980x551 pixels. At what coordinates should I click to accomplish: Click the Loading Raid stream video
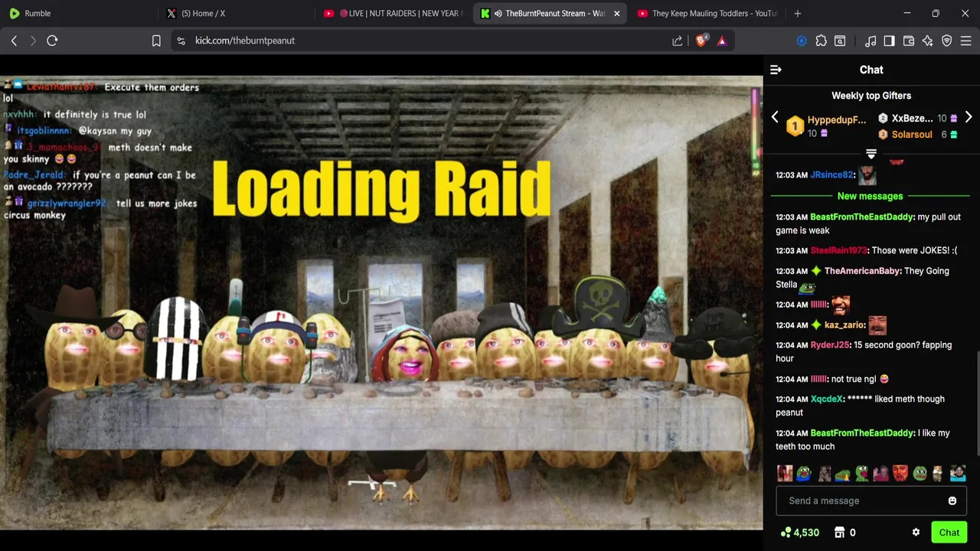(381, 302)
